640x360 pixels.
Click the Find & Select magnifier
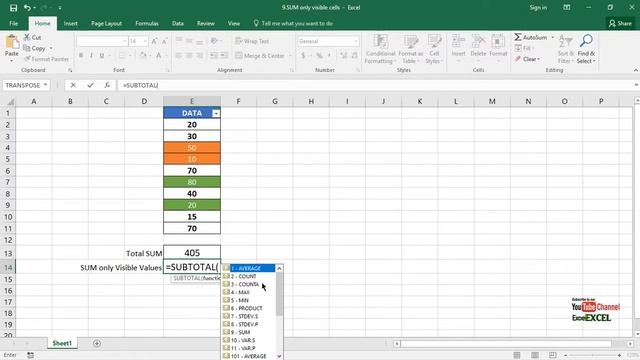[586, 41]
